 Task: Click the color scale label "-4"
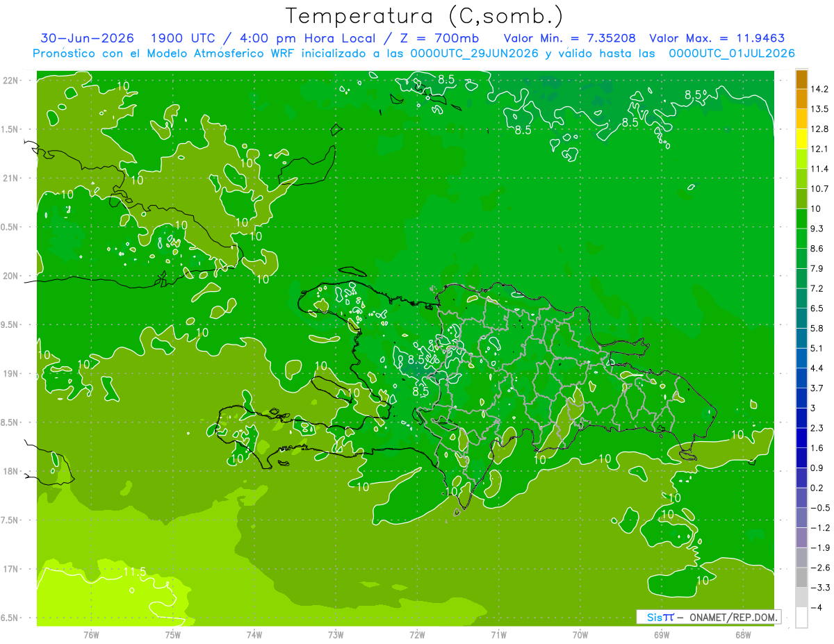817,607
